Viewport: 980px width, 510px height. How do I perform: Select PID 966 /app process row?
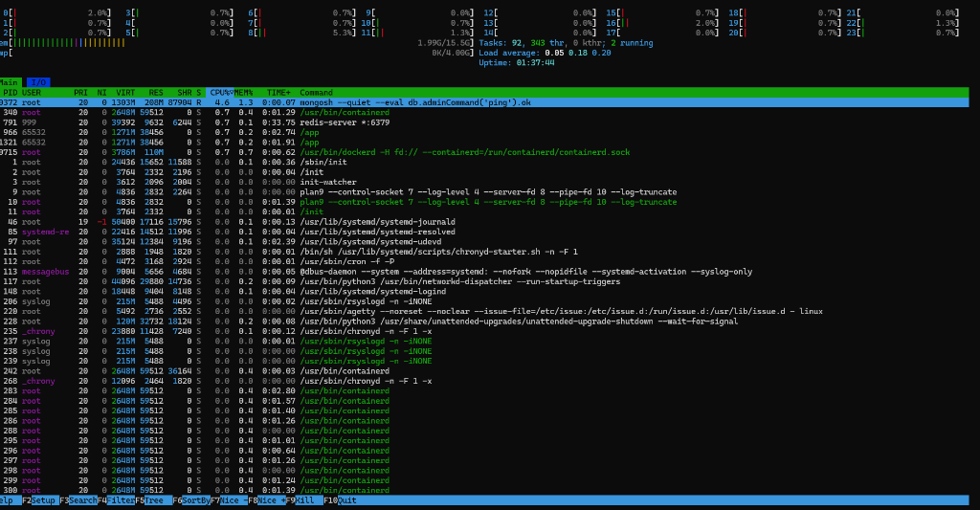[x=484, y=132]
